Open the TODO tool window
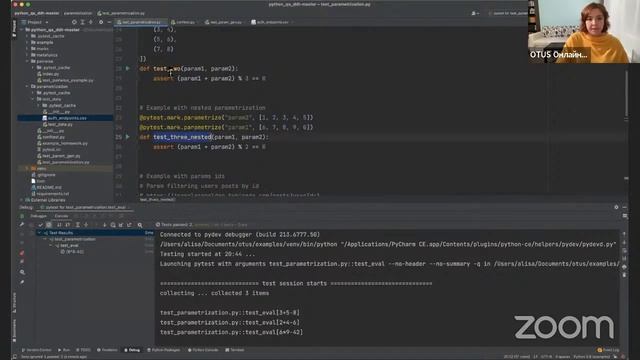 coord(83,350)
